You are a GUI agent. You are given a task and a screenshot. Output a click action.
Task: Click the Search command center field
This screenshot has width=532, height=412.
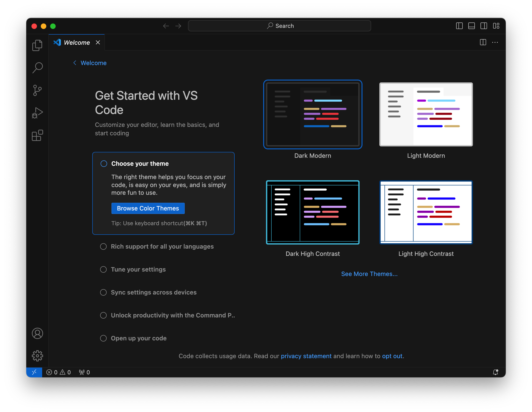(x=279, y=26)
